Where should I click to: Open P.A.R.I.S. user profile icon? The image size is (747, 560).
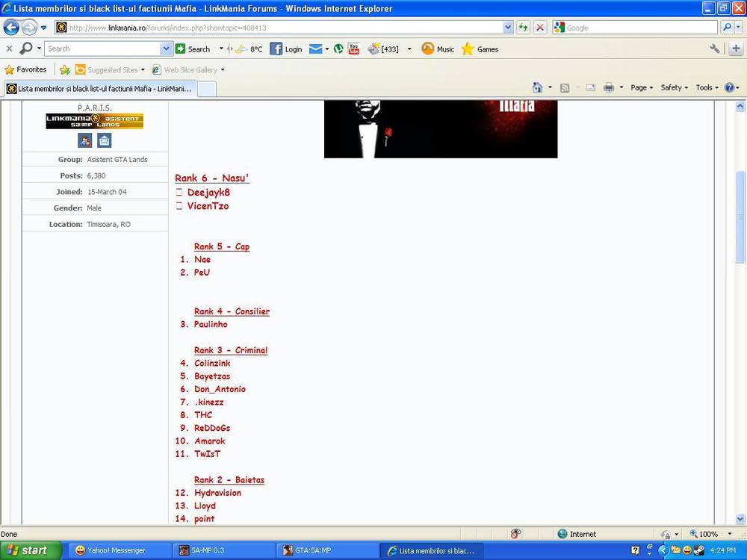click(85, 140)
